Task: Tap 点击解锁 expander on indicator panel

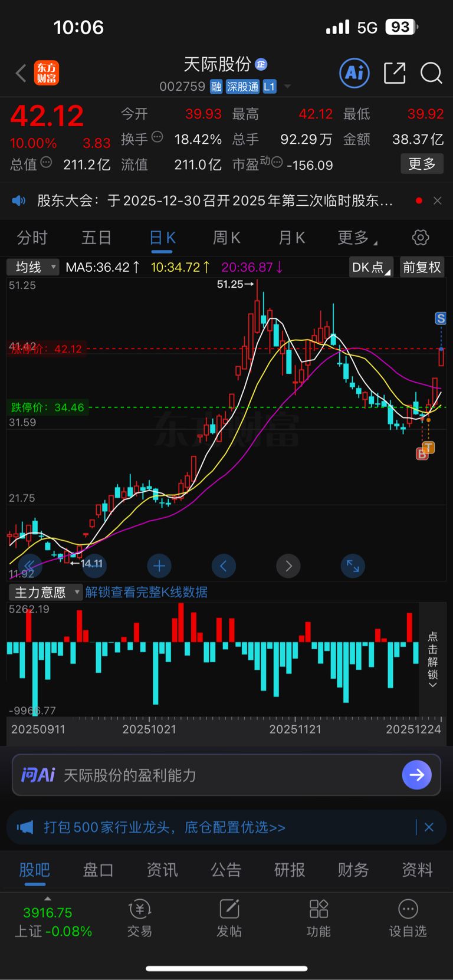Action: coord(432,660)
